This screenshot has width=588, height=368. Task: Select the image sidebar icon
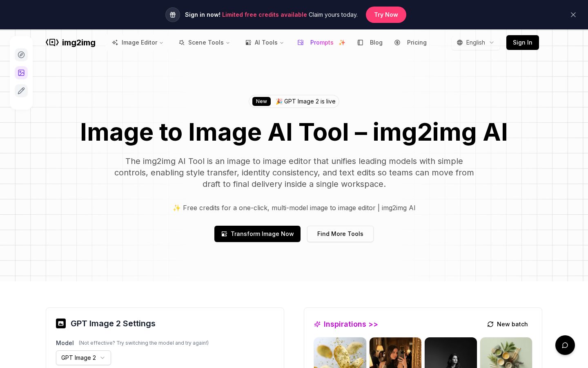click(21, 73)
